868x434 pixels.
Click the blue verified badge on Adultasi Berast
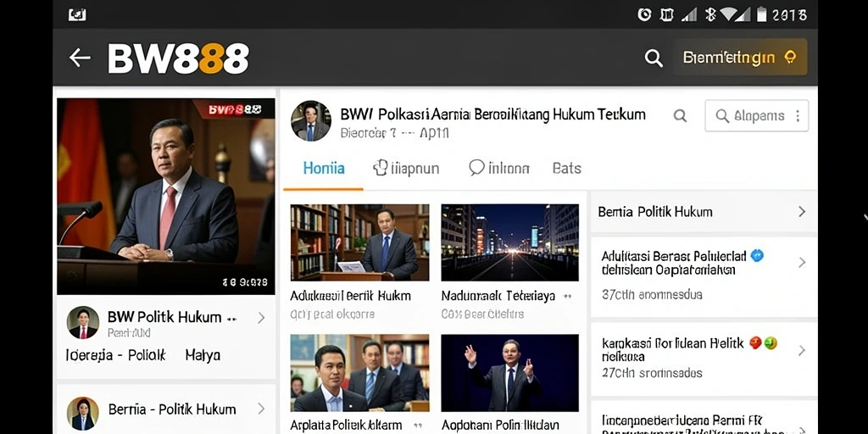coord(757,256)
